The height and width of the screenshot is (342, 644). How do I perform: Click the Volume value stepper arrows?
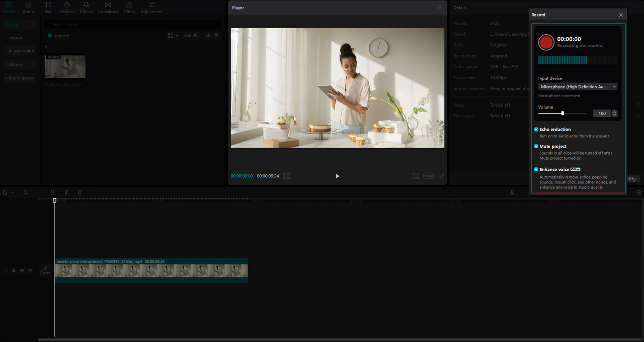coord(614,114)
